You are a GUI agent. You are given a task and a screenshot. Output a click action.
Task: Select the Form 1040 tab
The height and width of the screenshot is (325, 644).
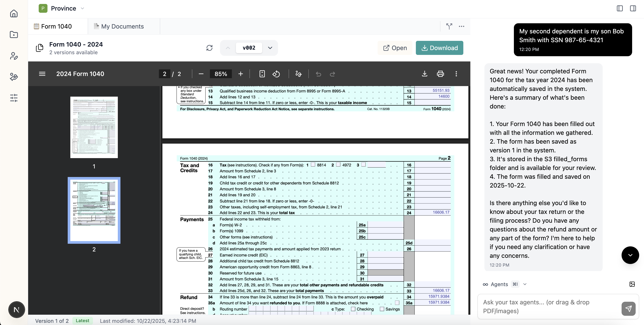(56, 26)
